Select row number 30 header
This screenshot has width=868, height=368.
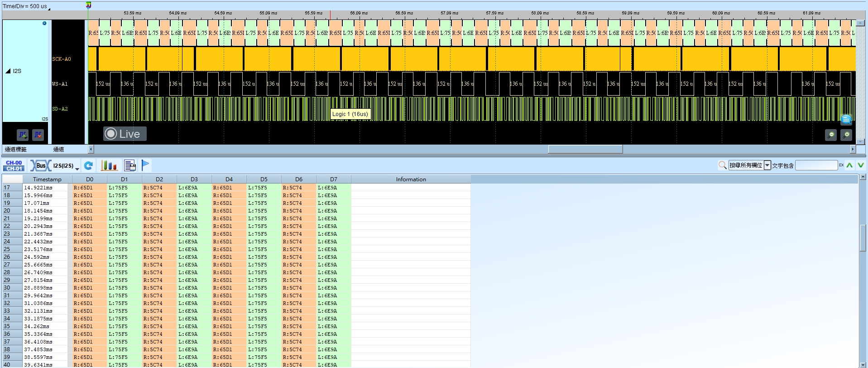point(12,288)
